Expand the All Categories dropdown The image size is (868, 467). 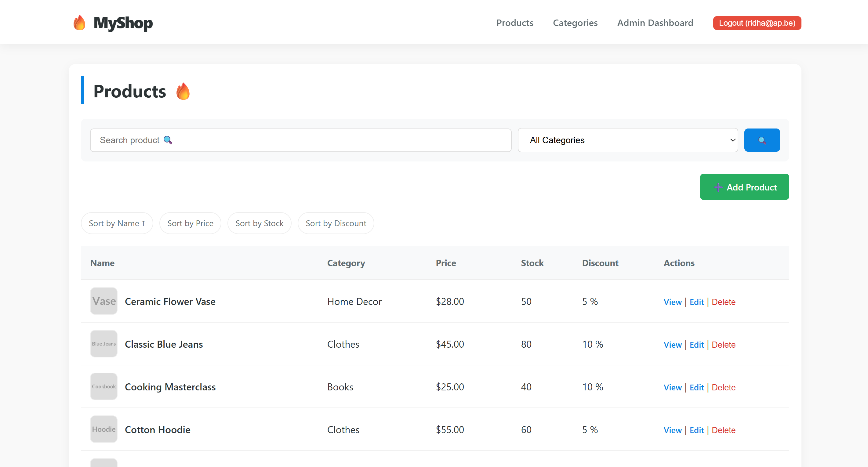pos(628,140)
